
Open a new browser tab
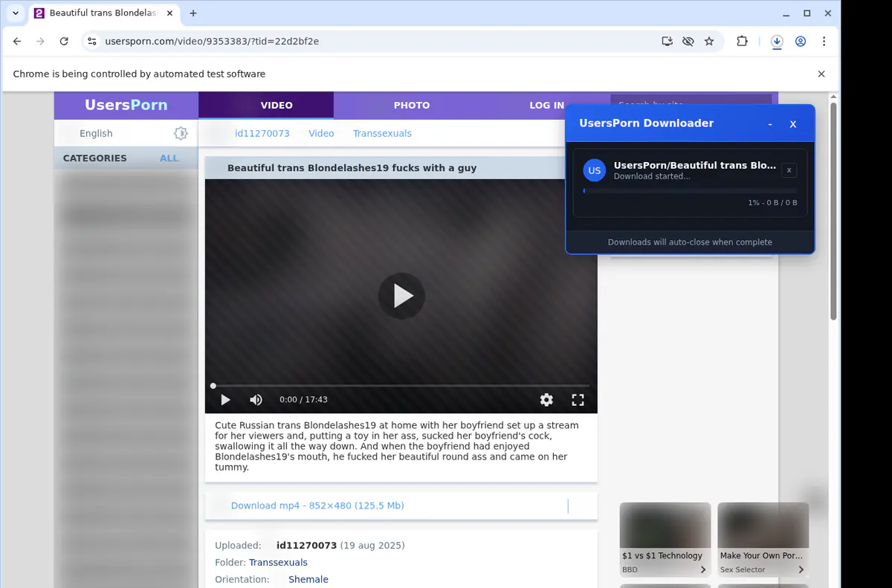click(x=193, y=13)
